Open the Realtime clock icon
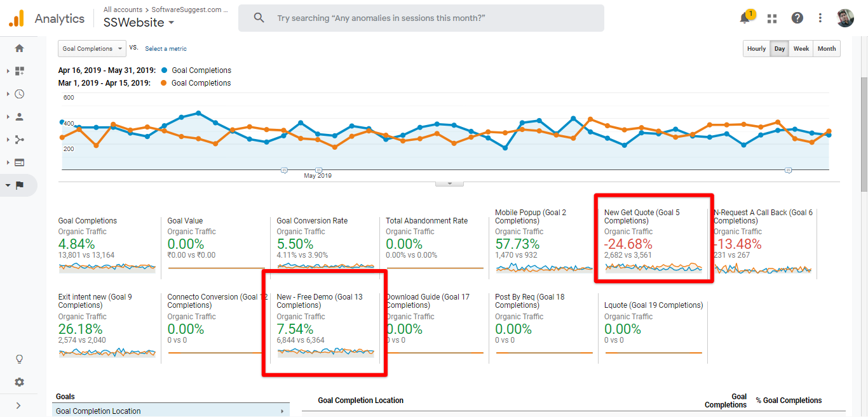868x417 pixels. click(19, 93)
